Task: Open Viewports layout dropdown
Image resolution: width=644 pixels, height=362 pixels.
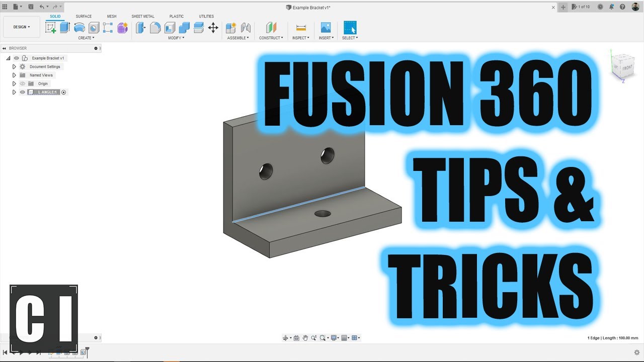Action: point(356,338)
